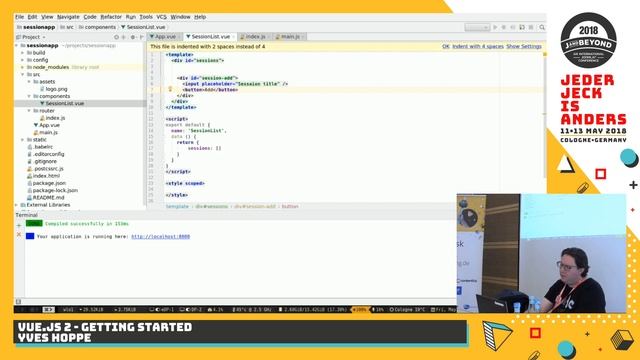Image resolution: width=640 pixels, height=360 pixels.
Task: Hide Project panel using hide arrow icon
Action: tap(141, 37)
